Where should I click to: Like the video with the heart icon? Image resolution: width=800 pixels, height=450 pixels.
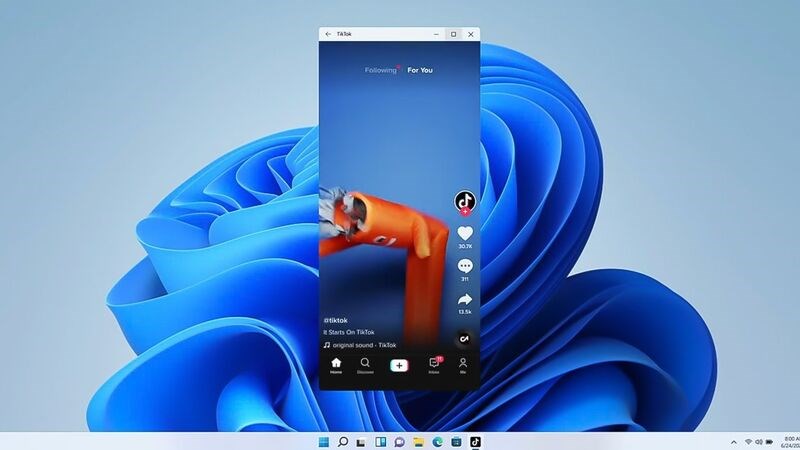(465, 233)
